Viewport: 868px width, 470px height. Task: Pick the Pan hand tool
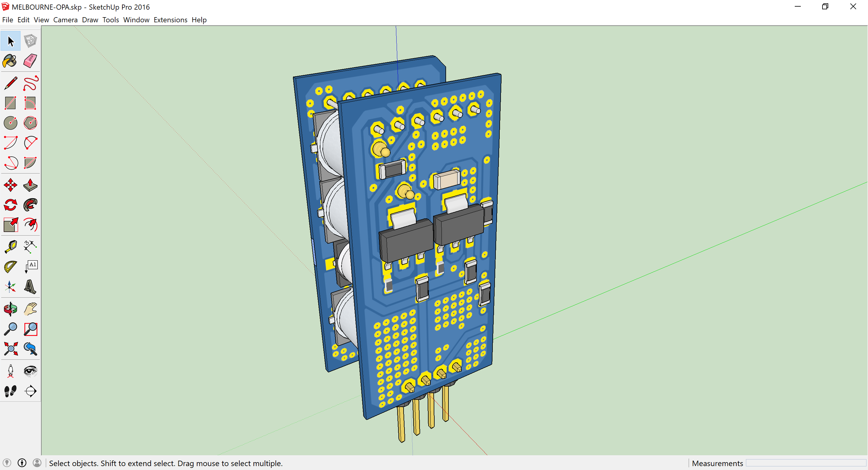coord(30,309)
